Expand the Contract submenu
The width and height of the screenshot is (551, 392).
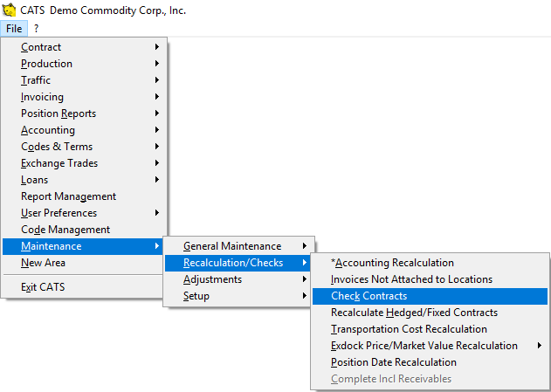83,47
